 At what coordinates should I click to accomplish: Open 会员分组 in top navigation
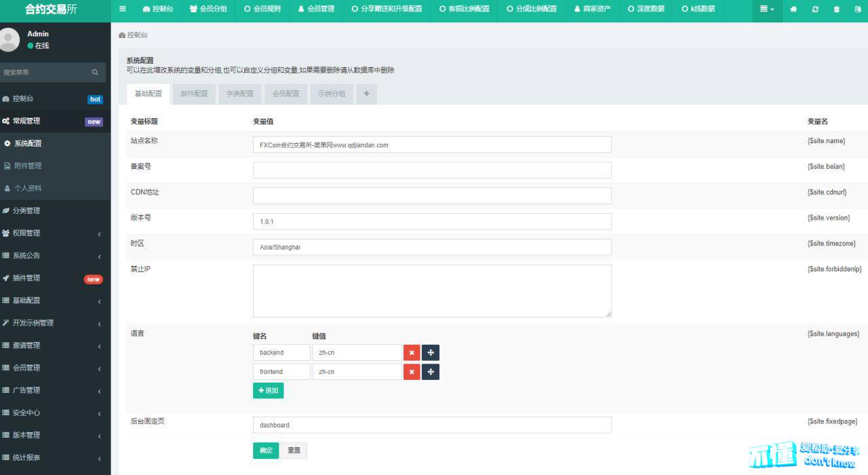[208, 9]
